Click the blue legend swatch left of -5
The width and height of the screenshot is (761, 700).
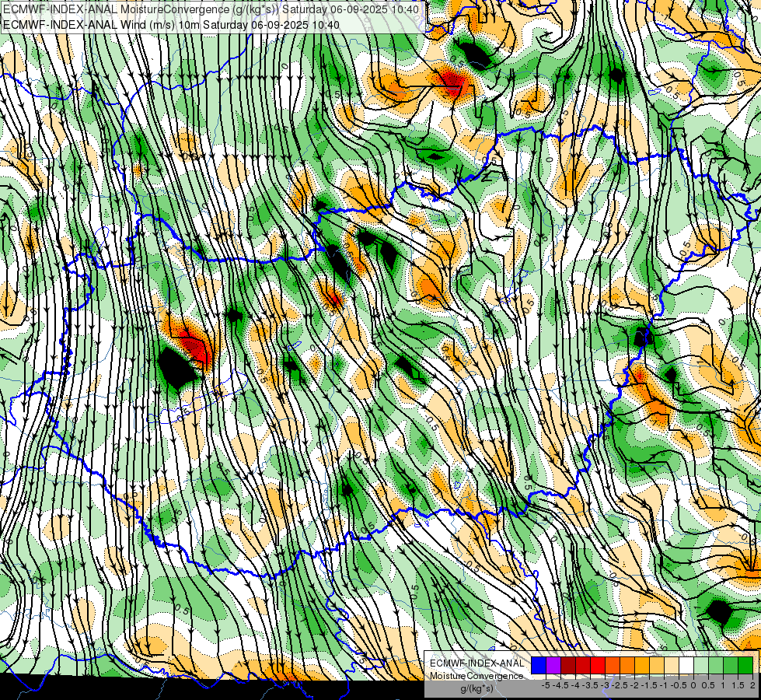[x=539, y=665]
